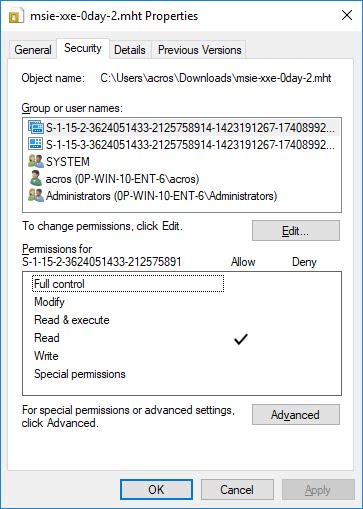Click the SYSTEM group icon
Screen dimensions: 363x509
click(x=36, y=162)
